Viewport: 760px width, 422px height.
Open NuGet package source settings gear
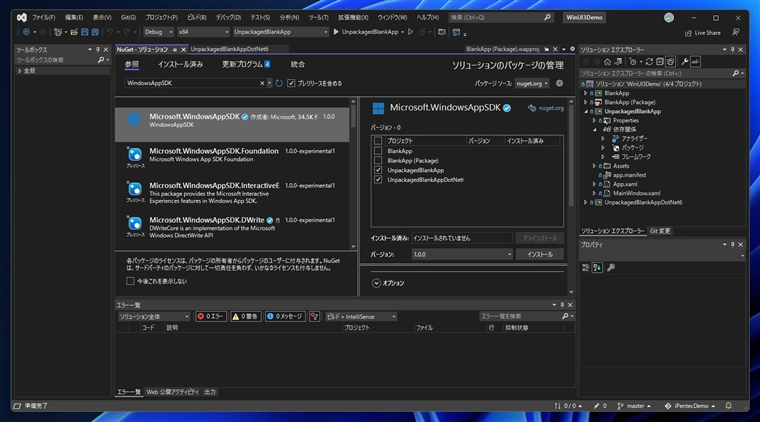559,83
